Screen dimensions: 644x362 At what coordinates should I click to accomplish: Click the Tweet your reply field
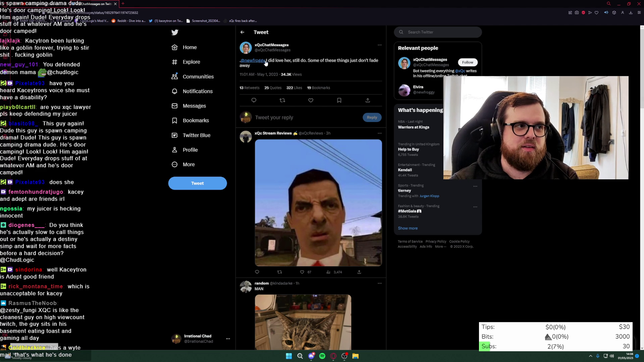[306, 117]
